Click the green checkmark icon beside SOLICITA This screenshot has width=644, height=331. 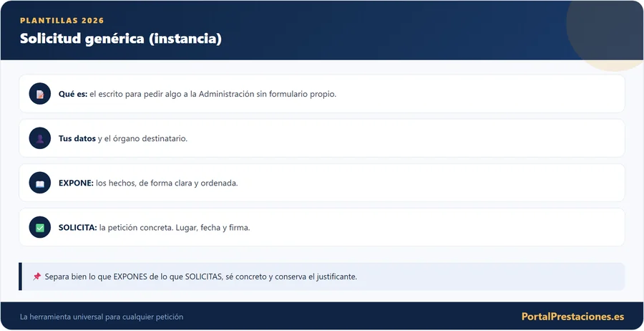[40, 227]
